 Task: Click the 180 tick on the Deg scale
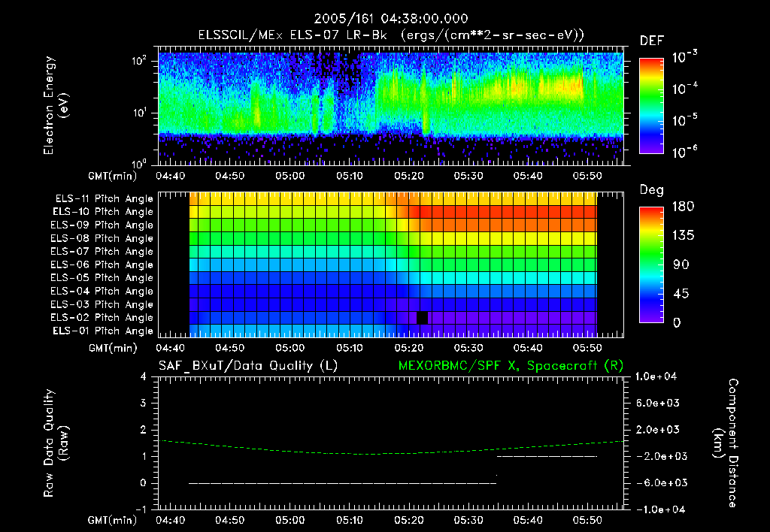(683, 206)
